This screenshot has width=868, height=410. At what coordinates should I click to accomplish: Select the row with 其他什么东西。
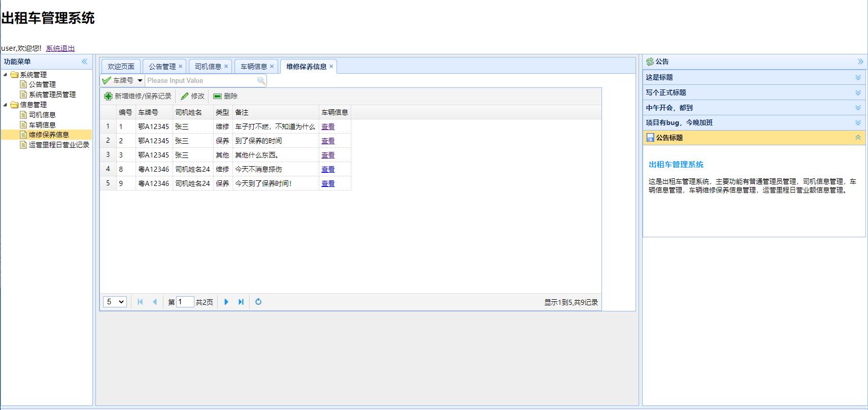225,155
